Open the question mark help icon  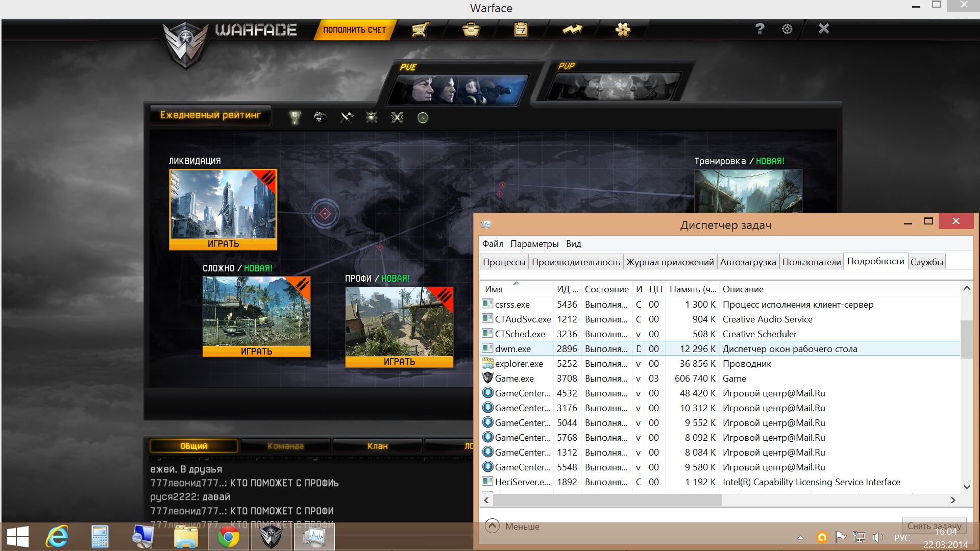[x=759, y=29]
